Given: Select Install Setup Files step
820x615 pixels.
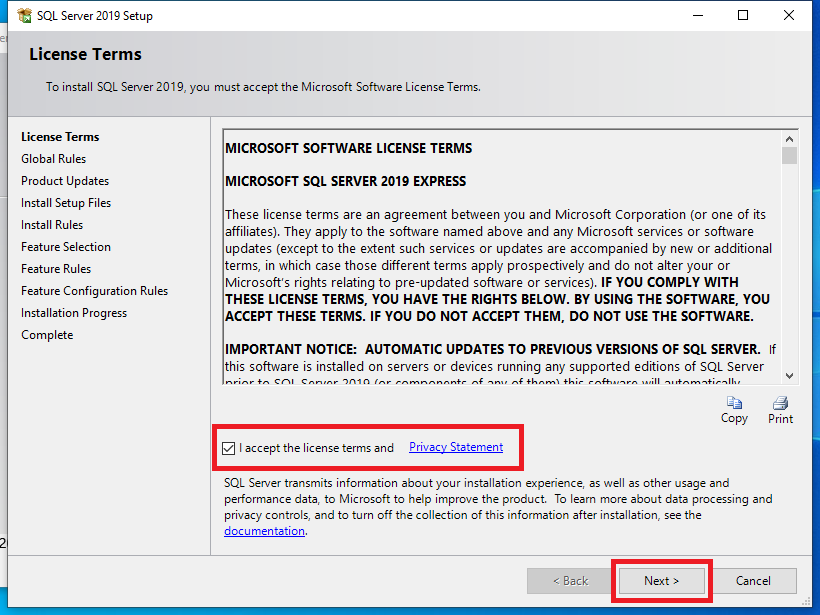Looking at the screenshot, I should click(x=66, y=203).
